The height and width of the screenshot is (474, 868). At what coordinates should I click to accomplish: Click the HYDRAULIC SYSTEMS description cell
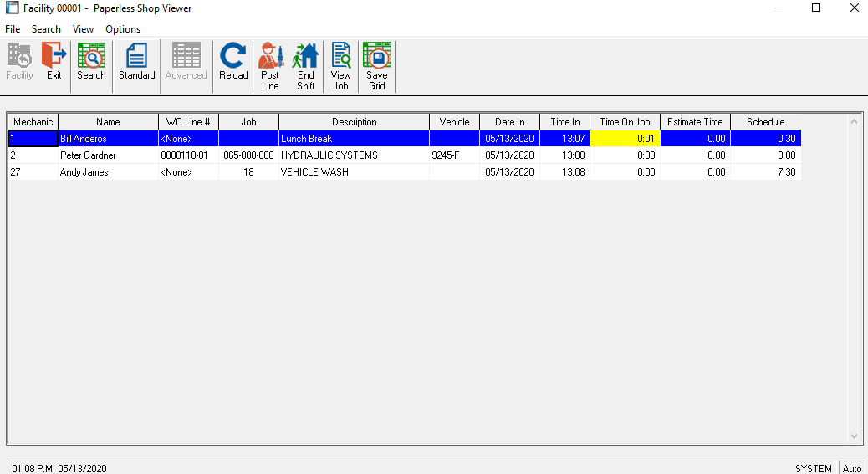click(354, 155)
